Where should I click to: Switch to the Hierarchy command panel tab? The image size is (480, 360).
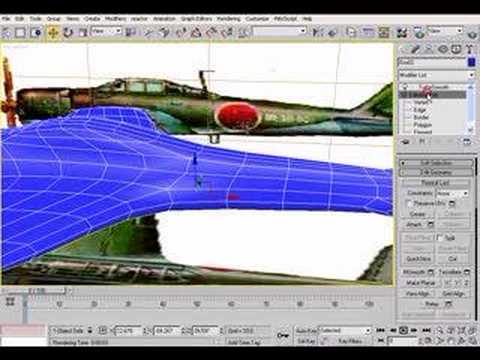[x=429, y=50]
